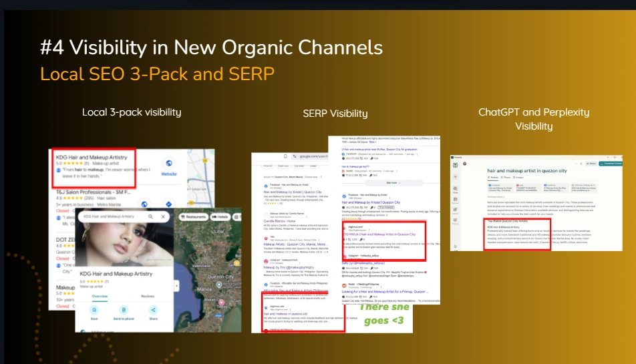The height and width of the screenshot is (364, 636).
Task: Click the Save bookmark icon in Maps panel
Action: coord(94,310)
